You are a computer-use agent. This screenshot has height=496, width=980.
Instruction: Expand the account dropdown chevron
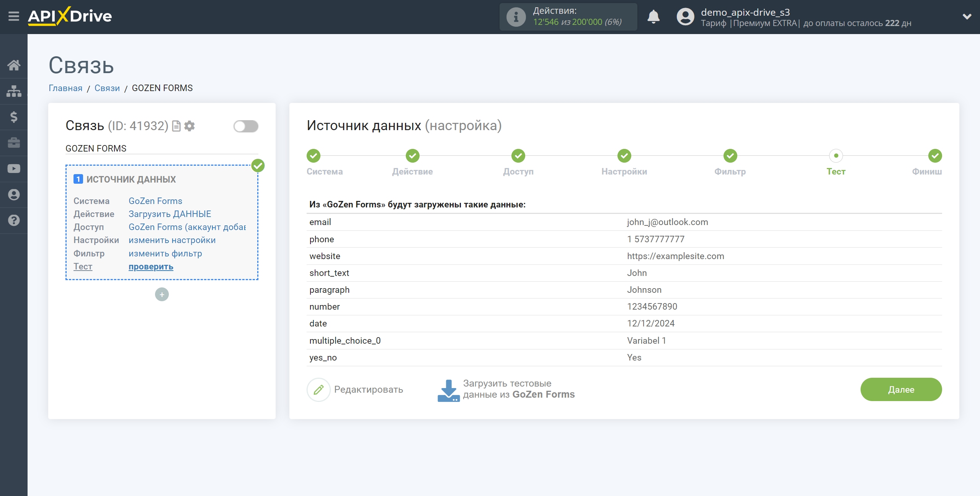point(967,16)
